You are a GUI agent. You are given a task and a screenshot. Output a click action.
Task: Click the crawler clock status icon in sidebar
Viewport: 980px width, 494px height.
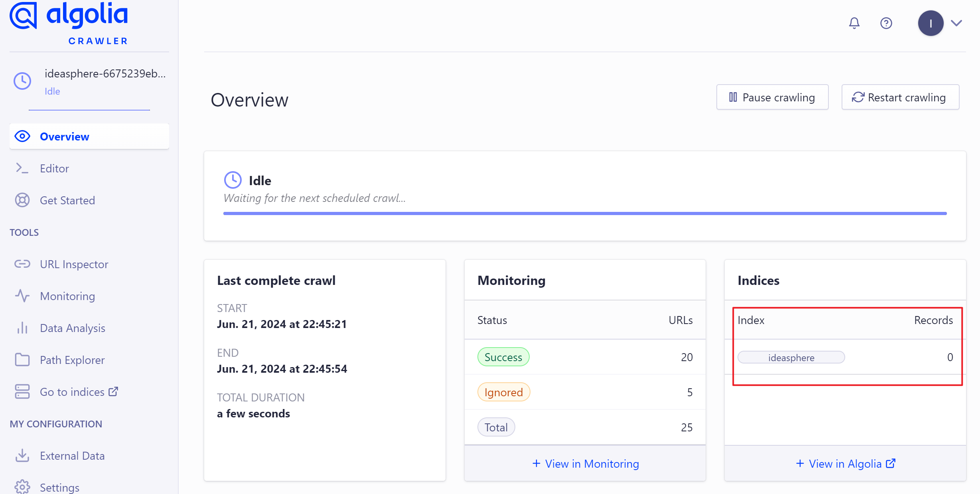[22, 81]
